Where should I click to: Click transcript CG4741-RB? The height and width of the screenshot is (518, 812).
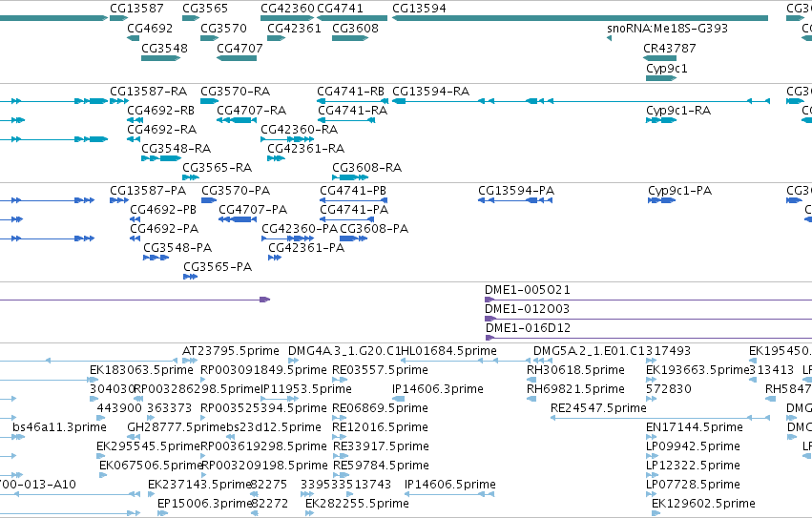[352, 101]
